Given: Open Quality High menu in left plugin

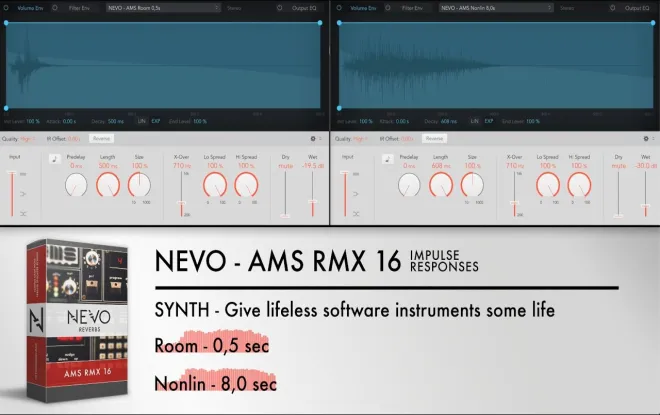Looking at the screenshot, I should click(27, 138).
